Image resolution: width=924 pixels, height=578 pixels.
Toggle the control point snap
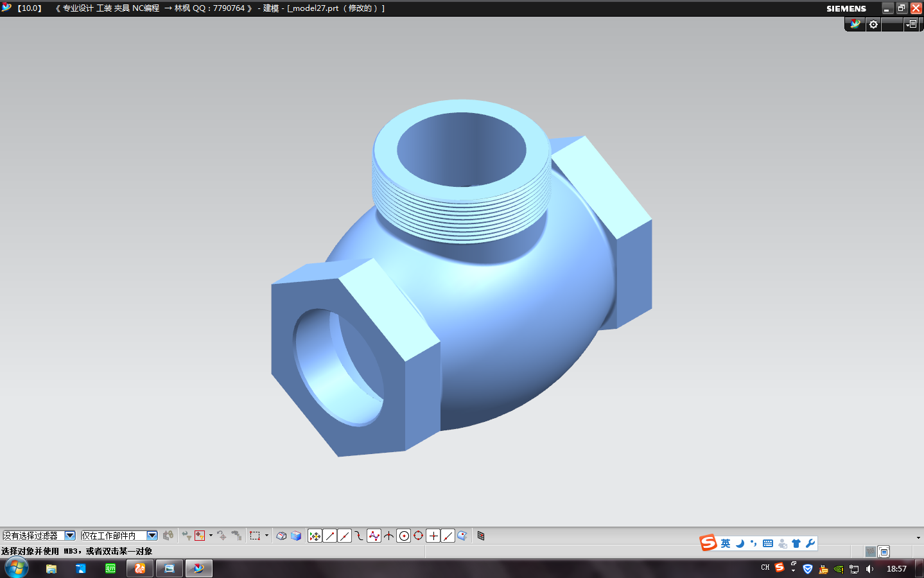[359, 536]
